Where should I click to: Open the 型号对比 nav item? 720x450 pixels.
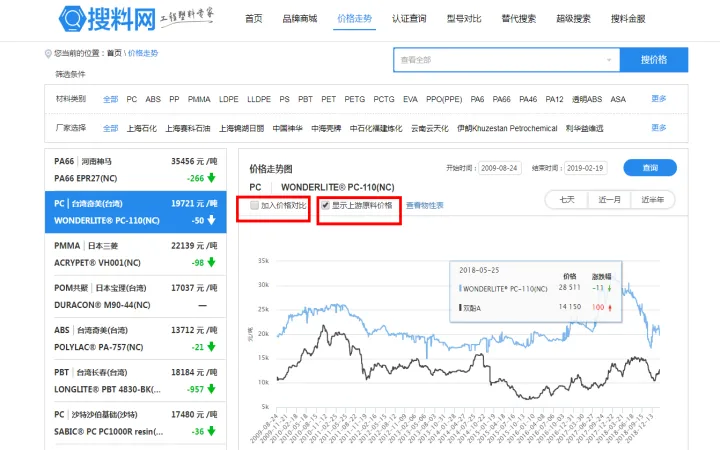(x=464, y=19)
